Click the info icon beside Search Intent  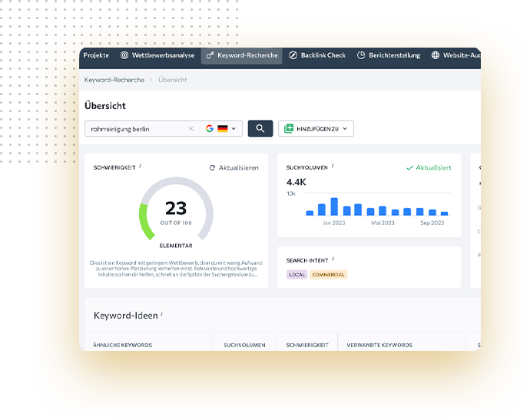(x=333, y=260)
